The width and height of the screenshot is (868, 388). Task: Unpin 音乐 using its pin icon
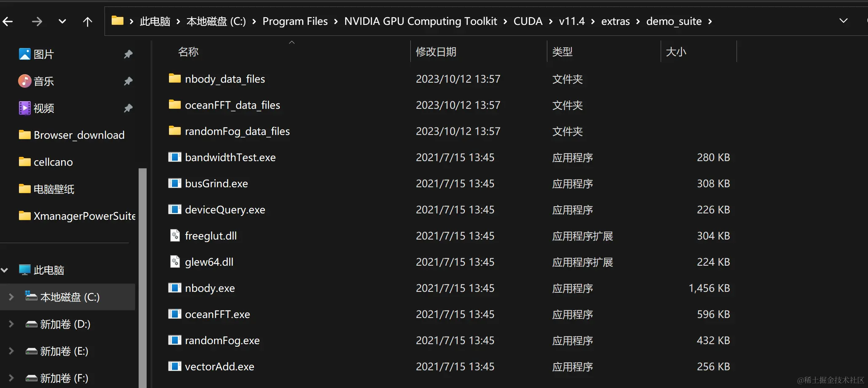point(128,81)
